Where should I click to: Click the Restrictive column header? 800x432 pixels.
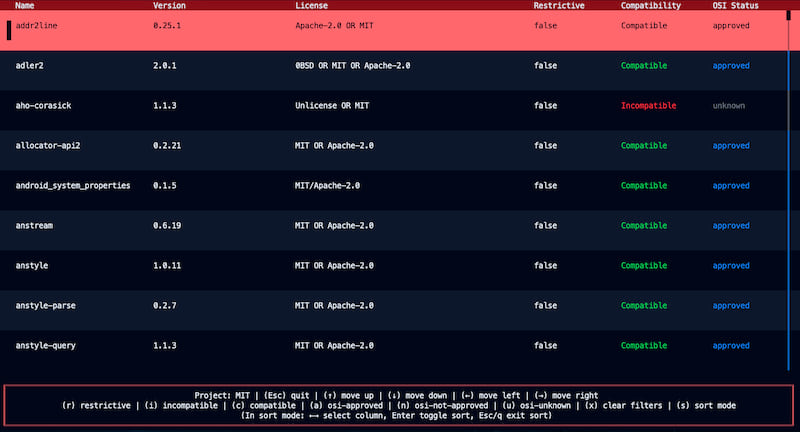(559, 6)
